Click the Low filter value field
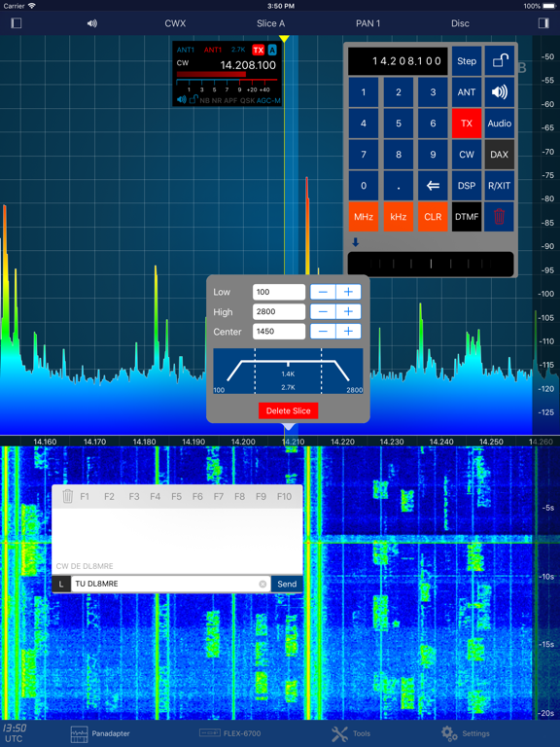This screenshot has height=747, width=560. [279, 292]
